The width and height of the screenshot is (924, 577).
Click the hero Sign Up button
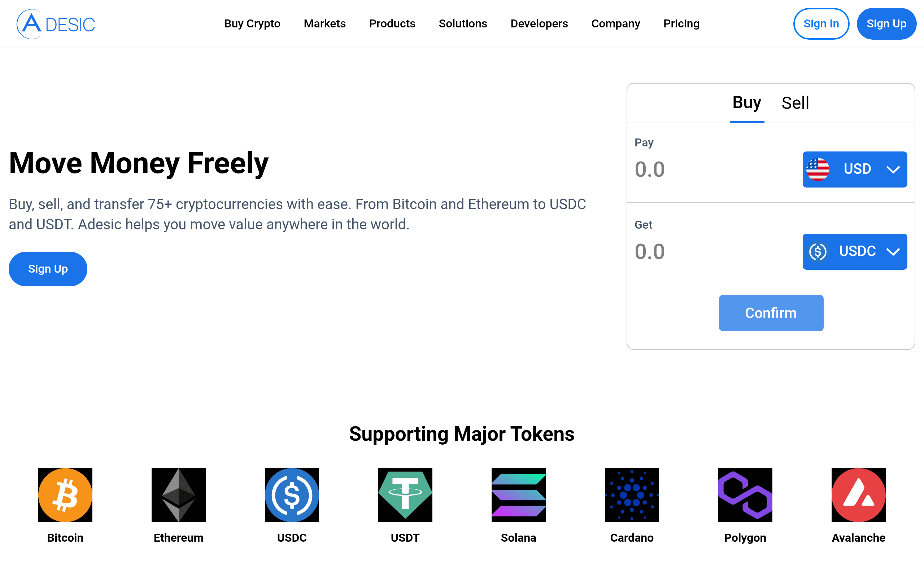click(x=48, y=269)
